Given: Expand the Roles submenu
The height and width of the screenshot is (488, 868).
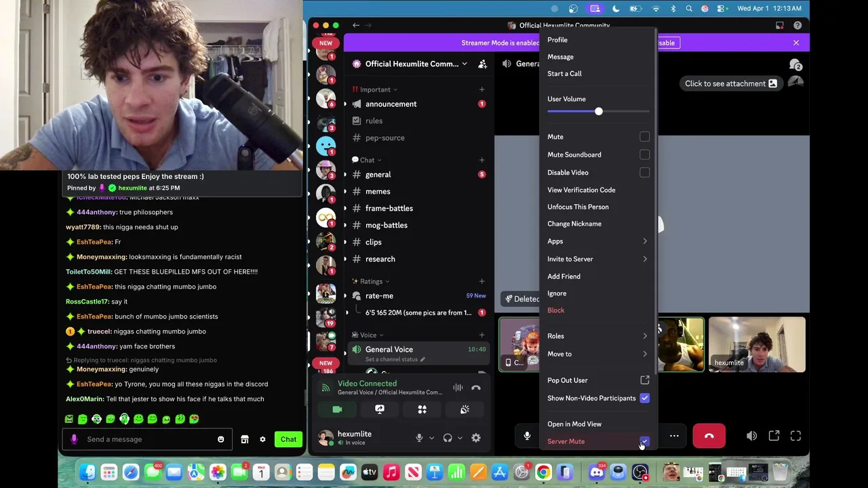Looking at the screenshot, I should click(598, 336).
